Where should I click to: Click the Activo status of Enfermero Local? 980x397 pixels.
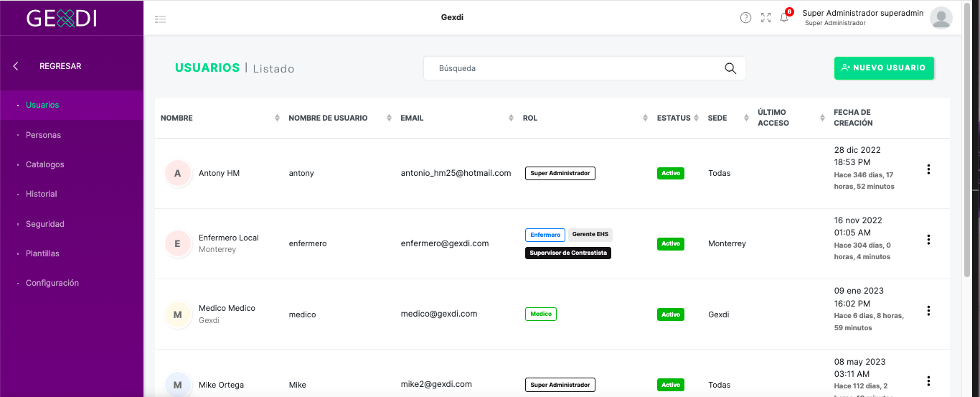click(x=671, y=244)
